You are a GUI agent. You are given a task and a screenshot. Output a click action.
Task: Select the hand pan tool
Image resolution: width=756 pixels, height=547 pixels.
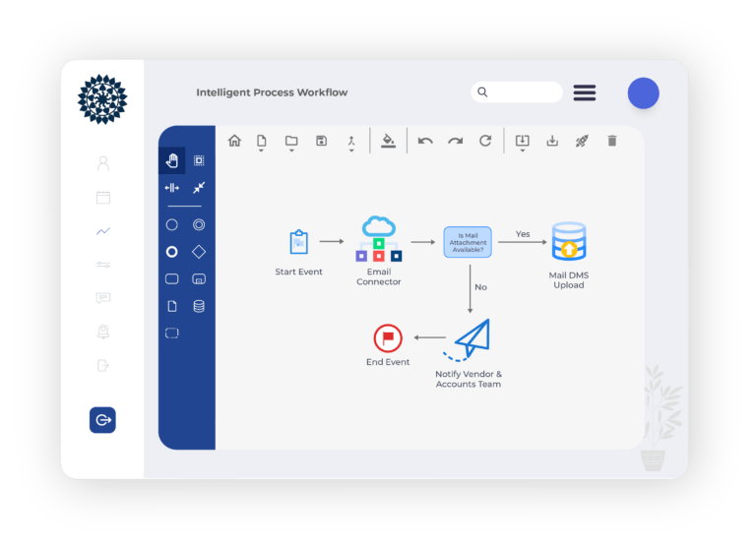[x=171, y=160]
